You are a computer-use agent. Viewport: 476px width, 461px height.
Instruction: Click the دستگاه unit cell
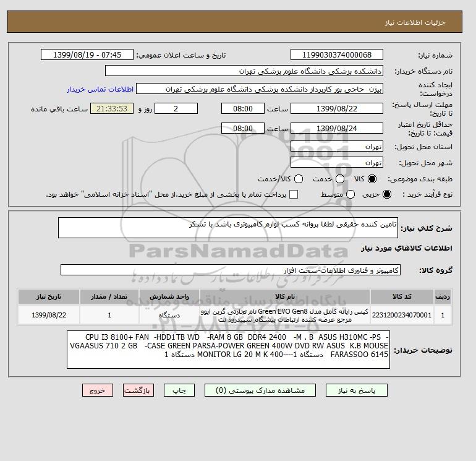[169, 315]
